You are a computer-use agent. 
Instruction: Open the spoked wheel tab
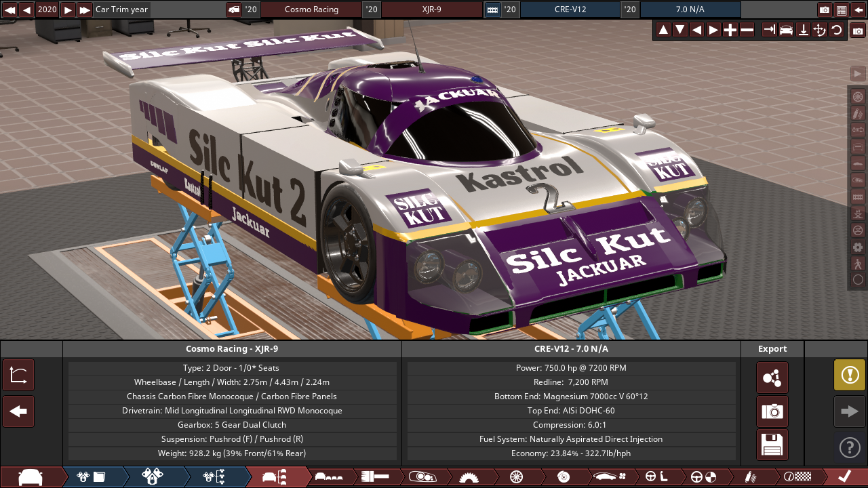[x=516, y=477]
